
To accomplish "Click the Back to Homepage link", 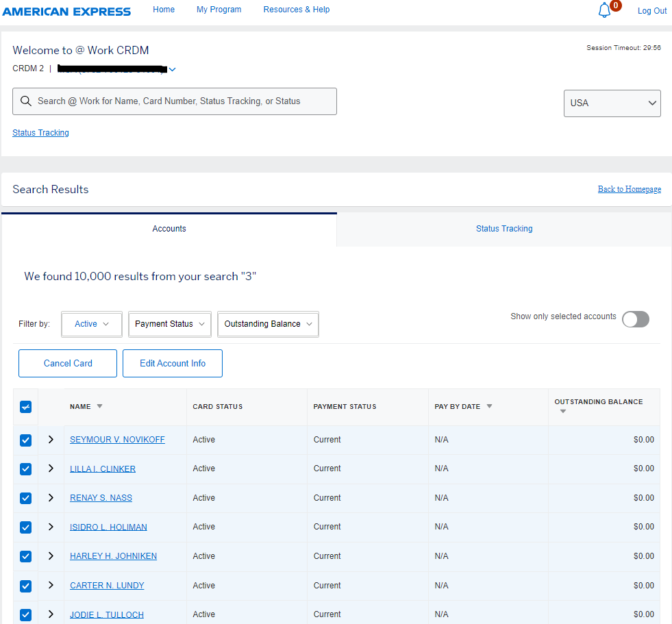I will tap(629, 189).
